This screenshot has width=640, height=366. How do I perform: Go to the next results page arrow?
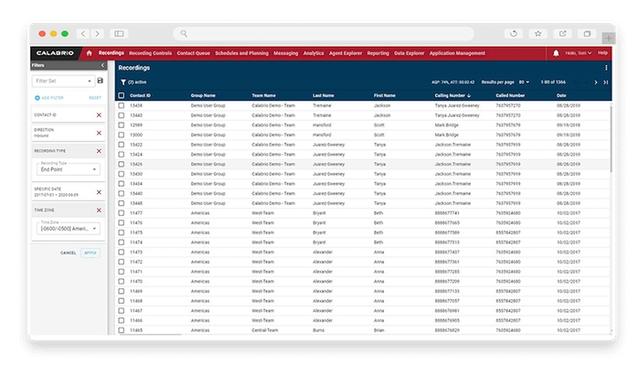(x=596, y=82)
